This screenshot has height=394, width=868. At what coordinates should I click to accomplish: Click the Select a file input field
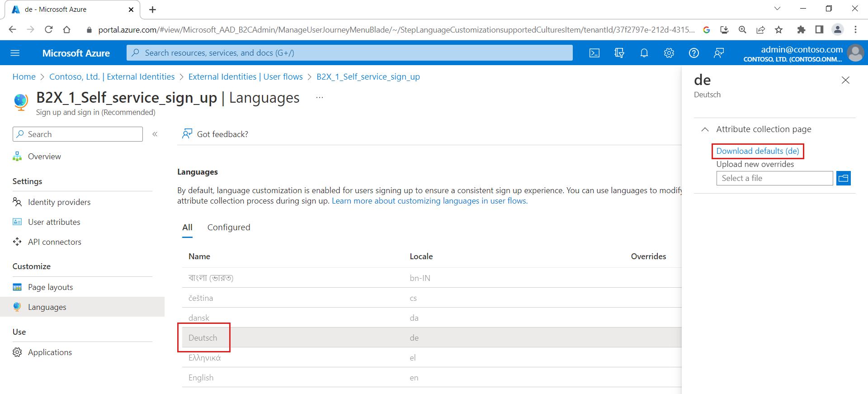(x=774, y=178)
